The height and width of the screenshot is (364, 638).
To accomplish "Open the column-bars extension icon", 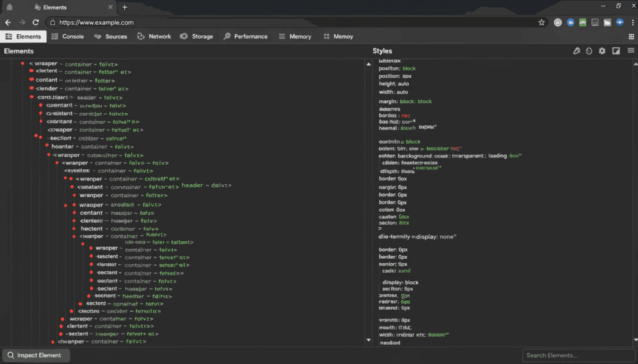I will click(x=595, y=22).
